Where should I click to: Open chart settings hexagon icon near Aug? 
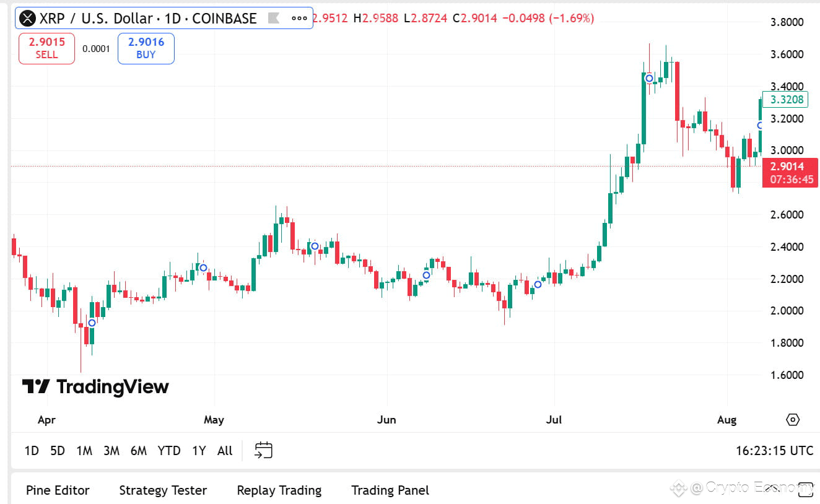click(x=793, y=420)
